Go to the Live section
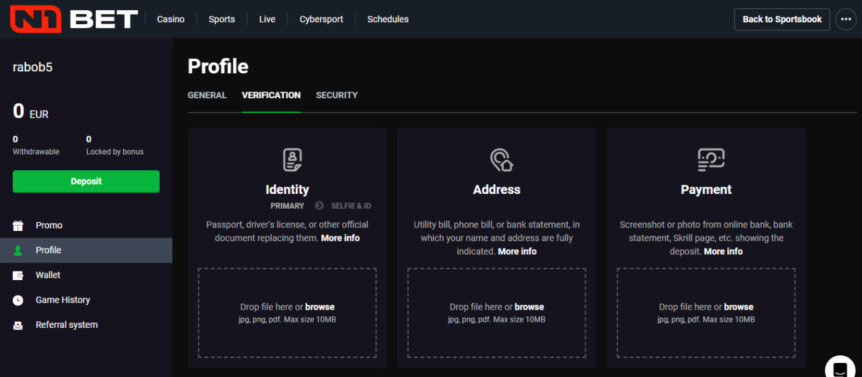This screenshot has height=377, width=862. click(267, 19)
